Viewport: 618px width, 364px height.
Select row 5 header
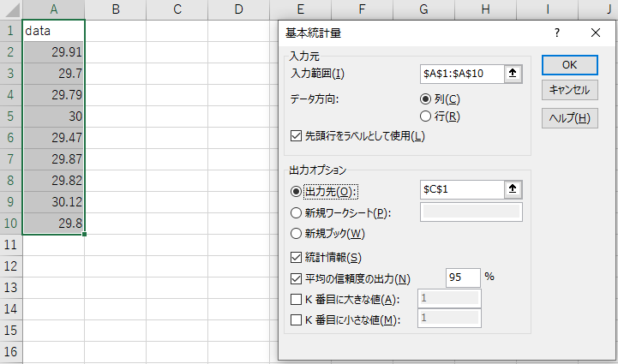10,116
